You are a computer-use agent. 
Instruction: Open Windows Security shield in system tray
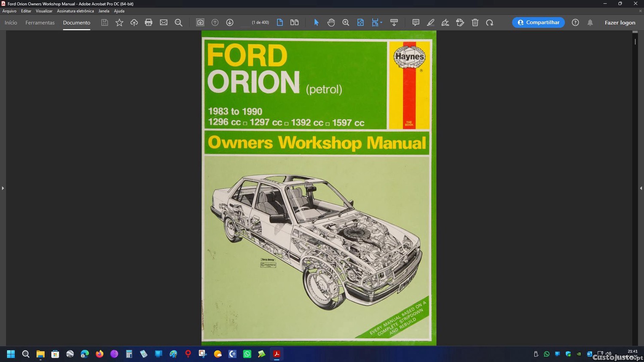568,354
